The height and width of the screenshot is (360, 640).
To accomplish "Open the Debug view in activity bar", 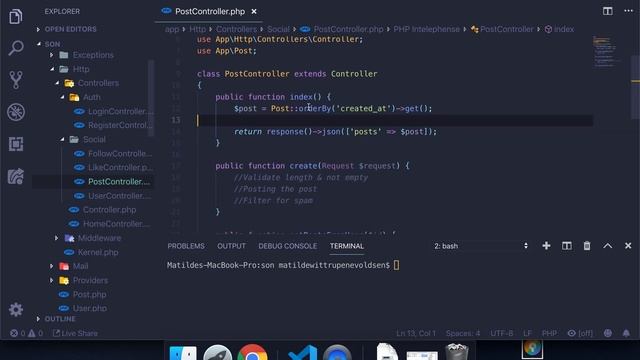I will point(16,112).
